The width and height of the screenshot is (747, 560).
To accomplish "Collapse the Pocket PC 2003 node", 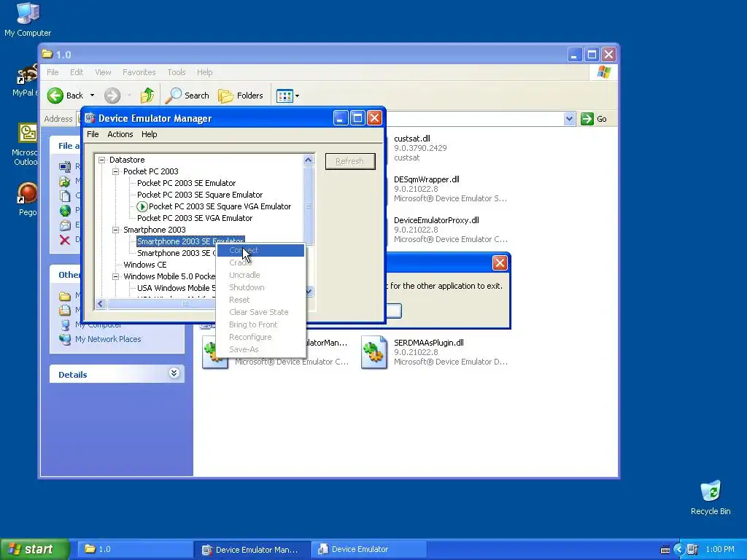I will (x=115, y=171).
